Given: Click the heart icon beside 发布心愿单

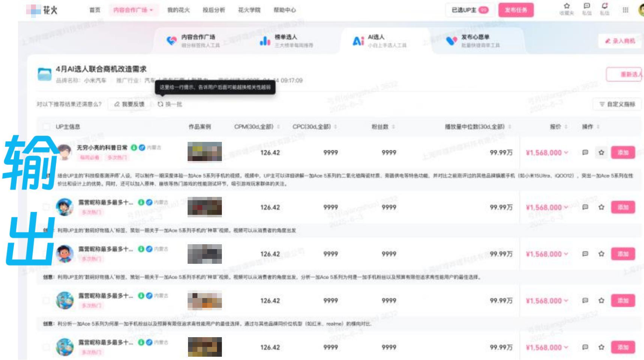Looking at the screenshot, I should click(x=451, y=41).
